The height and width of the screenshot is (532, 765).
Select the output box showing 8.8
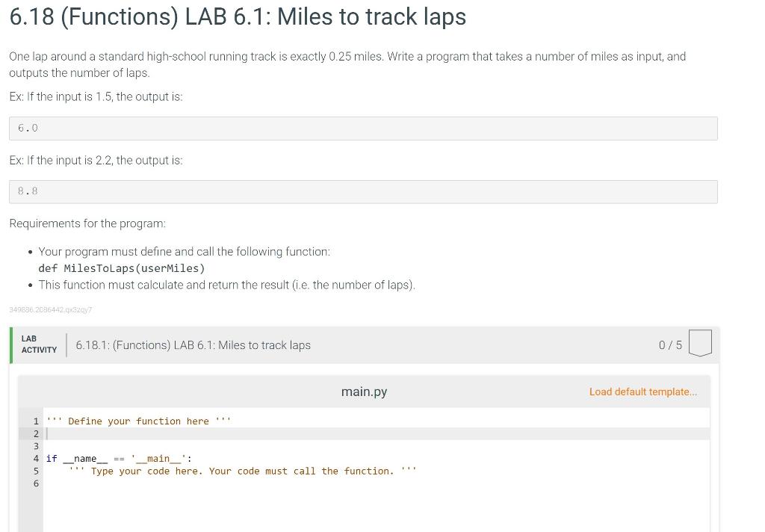[363, 191]
